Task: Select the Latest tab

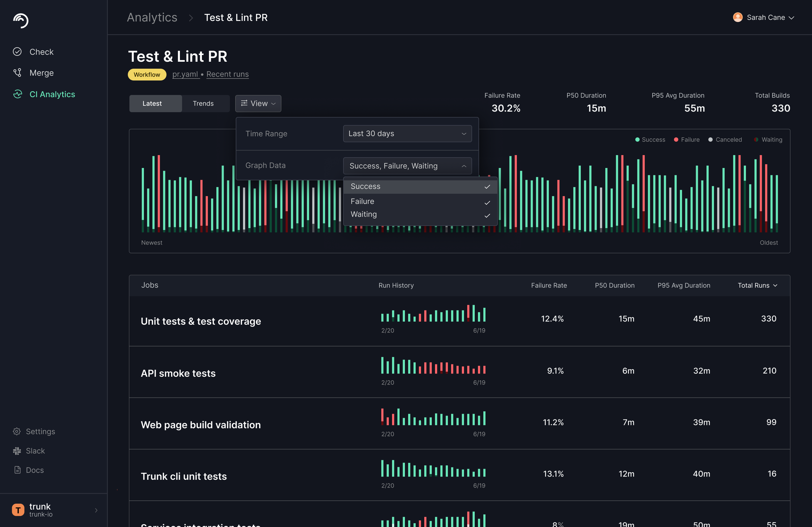Action: click(x=152, y=104)
